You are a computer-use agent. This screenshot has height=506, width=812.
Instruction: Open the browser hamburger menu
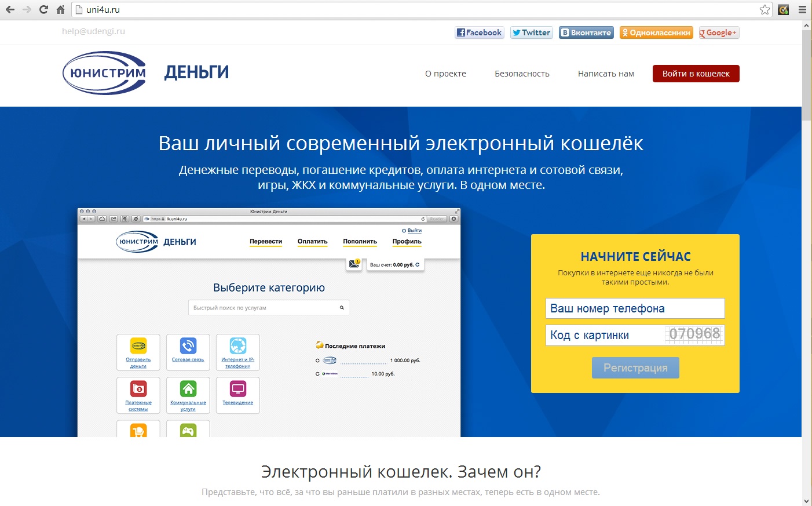point(802,9)
